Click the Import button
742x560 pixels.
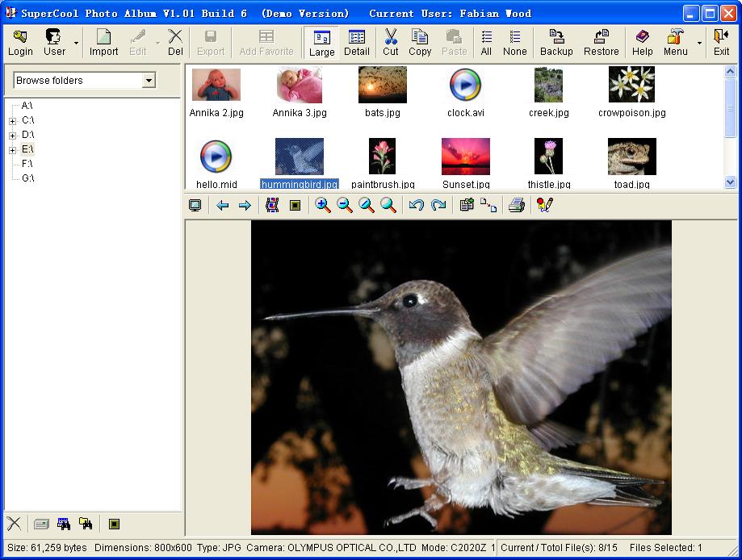pos(103,43)
